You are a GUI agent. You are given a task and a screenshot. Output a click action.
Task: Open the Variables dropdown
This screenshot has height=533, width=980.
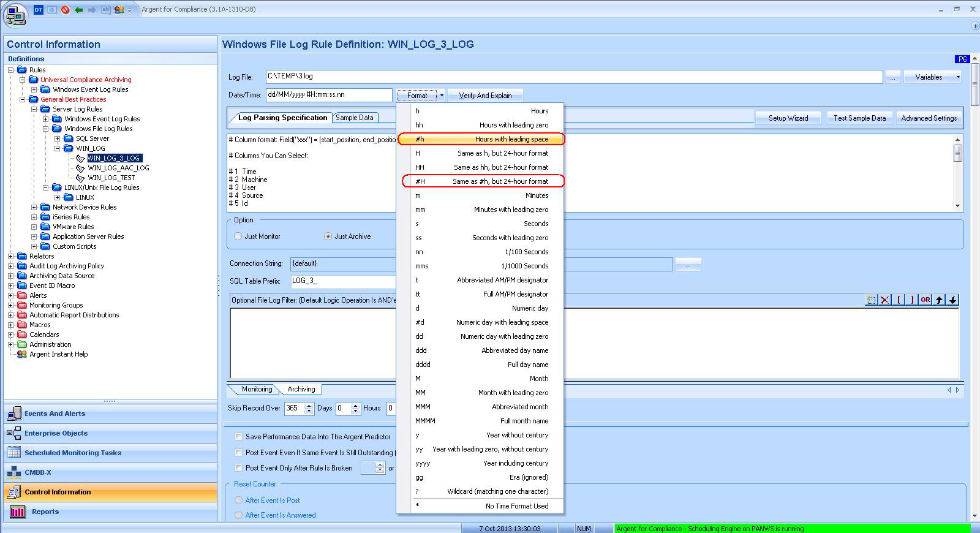tap(933, 77)
